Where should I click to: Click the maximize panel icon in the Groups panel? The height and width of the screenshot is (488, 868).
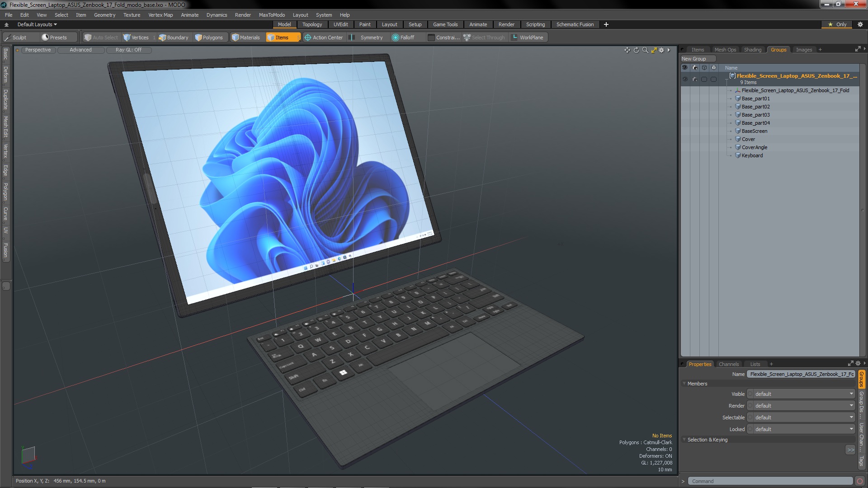click(x=858, y=49)
